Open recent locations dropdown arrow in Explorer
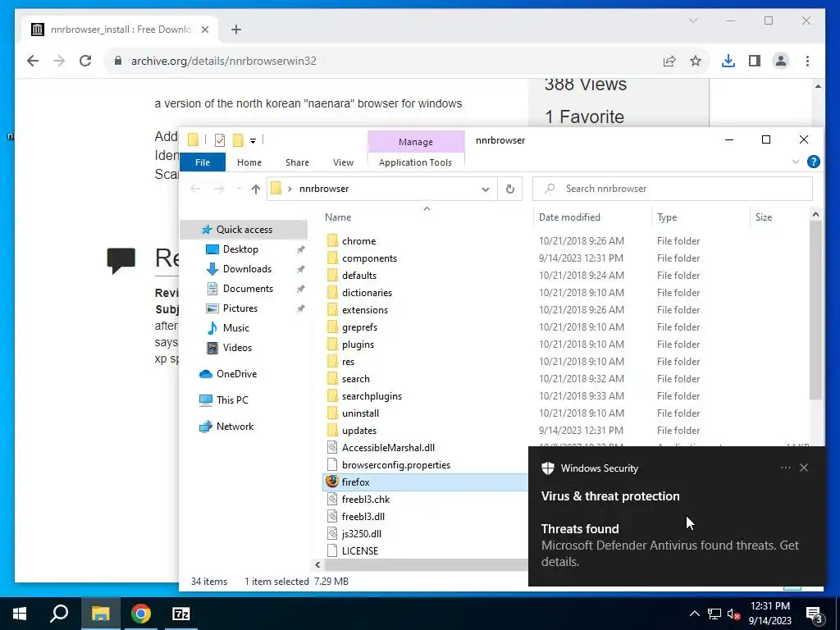Image resolution: width=840 pixels, height=630 pixels. click(x=239, y=189)
